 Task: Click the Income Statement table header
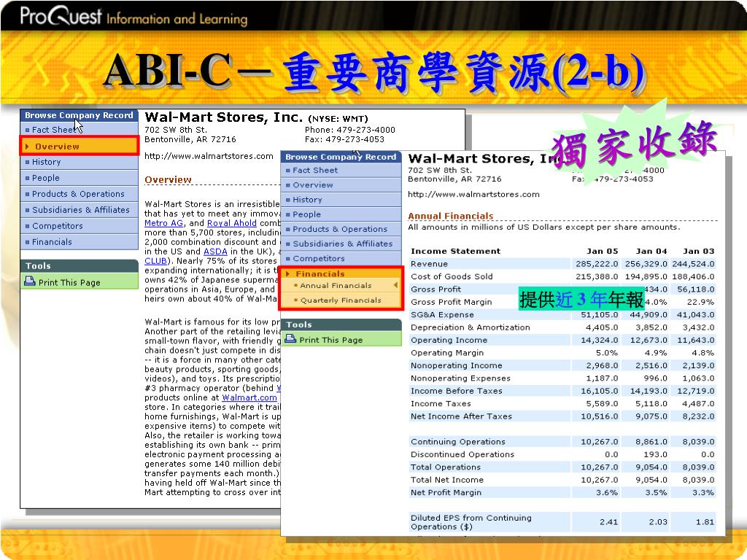click(x=455, y=252)
